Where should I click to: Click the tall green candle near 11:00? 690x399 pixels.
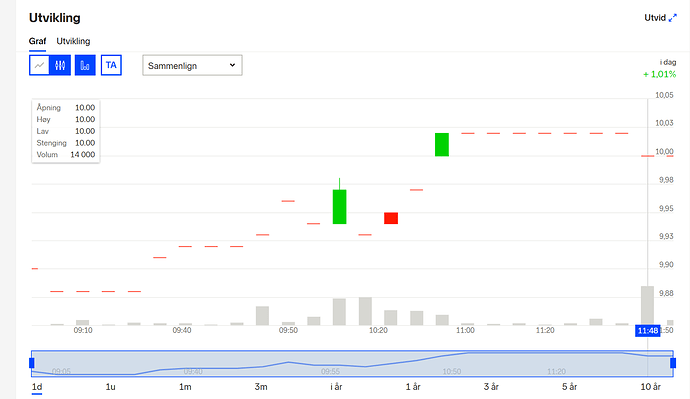coord(442,144)
